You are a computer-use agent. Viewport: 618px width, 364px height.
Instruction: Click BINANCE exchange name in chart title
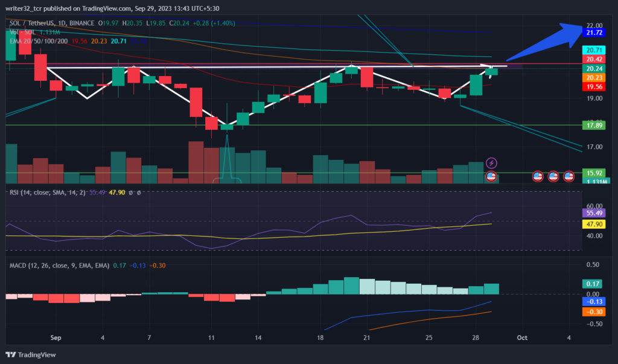(81, 24)
